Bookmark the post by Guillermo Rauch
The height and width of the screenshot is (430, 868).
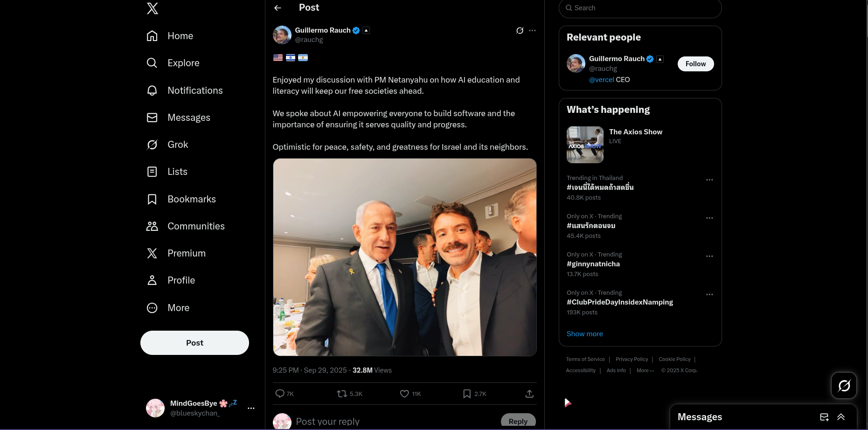click(x=467, y=394)
